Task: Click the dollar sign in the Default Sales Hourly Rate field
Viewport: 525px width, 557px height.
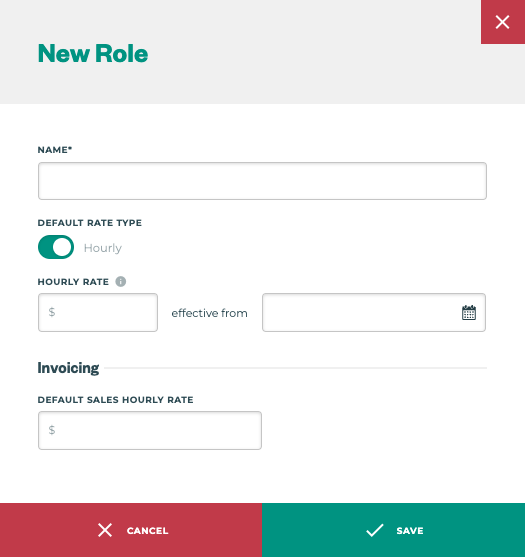Action: (x=52, y=430)
